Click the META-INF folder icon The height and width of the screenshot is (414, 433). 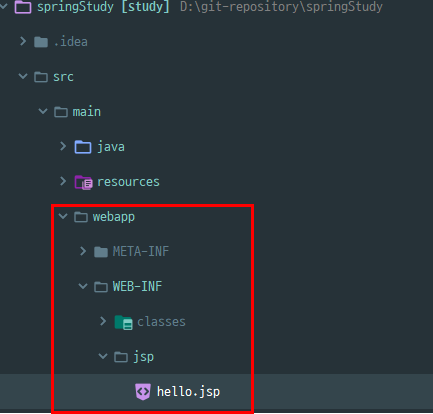click(x=101, y=252)
